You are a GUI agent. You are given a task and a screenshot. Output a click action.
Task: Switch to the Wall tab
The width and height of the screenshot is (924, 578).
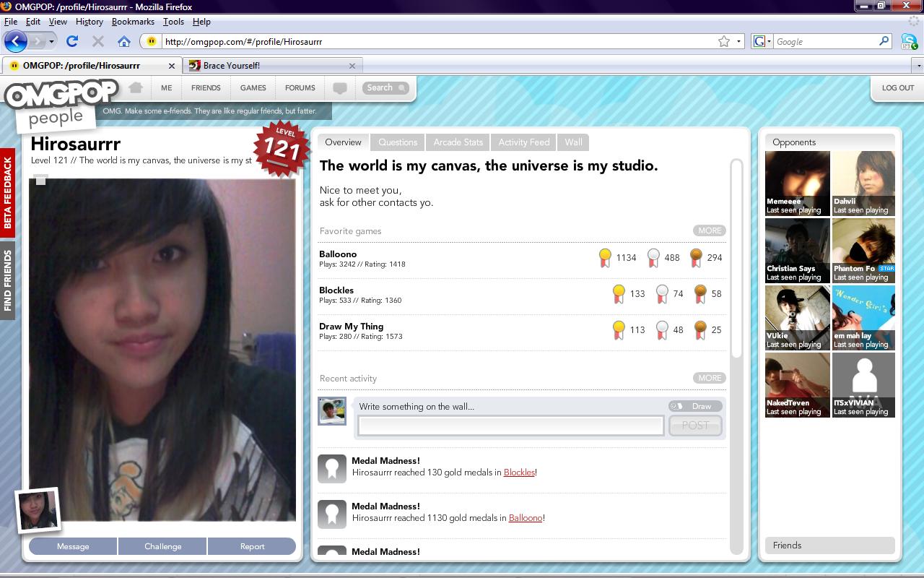[573, 142]
